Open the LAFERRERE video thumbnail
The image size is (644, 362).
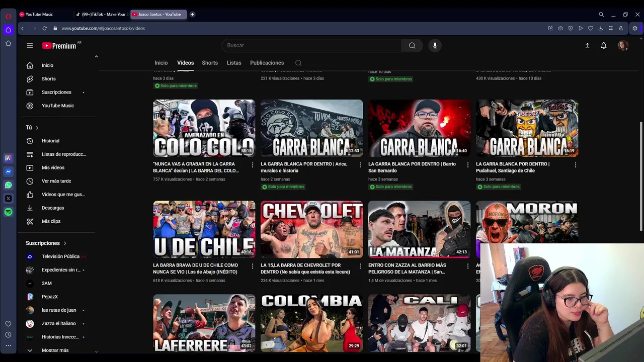tap(204, 323)
